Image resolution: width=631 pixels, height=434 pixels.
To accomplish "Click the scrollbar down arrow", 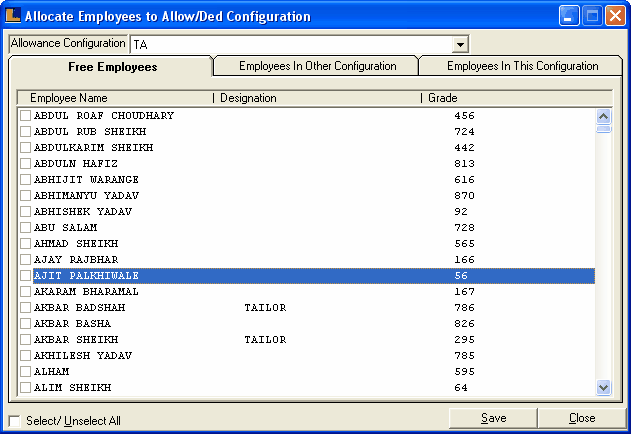I will click(x=603, y=388).
